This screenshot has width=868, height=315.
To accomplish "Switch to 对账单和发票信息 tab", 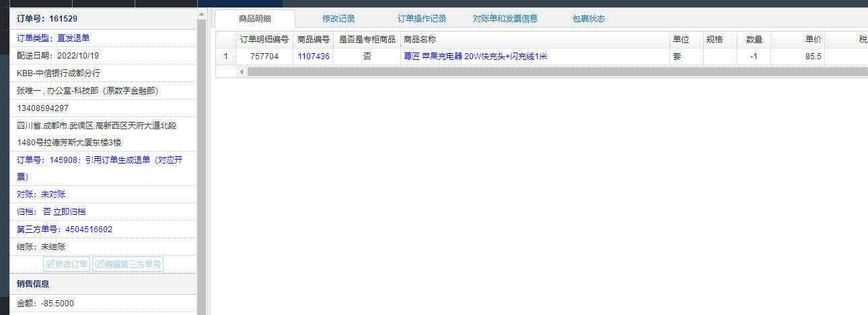I will (x=505, y=19).
